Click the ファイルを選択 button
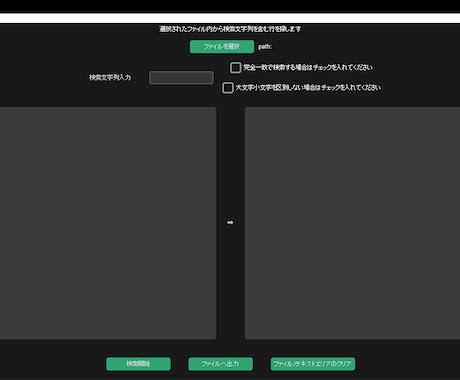 pyautogui.click(x=222, y=47)
